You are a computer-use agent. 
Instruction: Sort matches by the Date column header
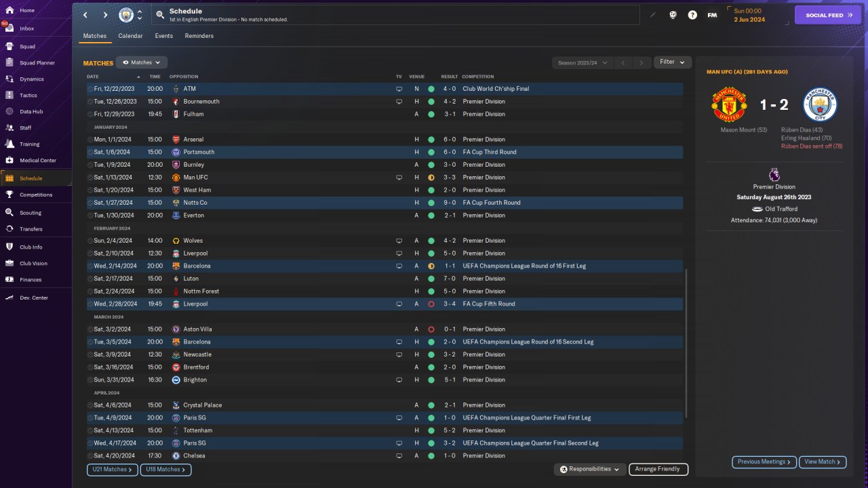pyautogui.click(x=93, y=77)
